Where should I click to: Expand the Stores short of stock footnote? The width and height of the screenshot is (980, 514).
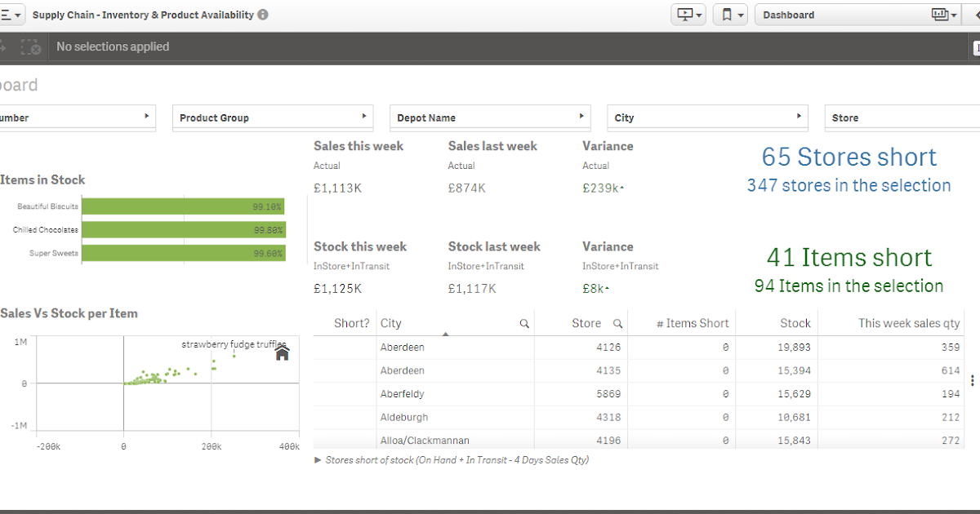[x=317, y=459]
